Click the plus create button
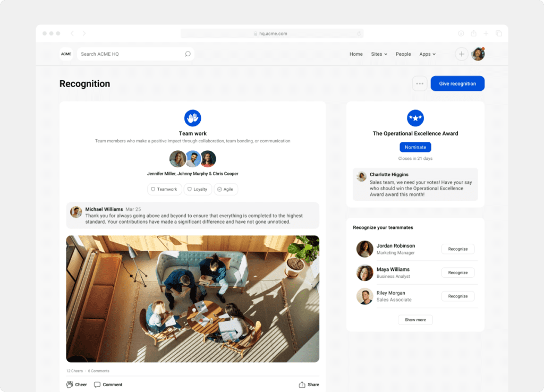The height and width of the screenshot is (392, 544). point(462,54)
